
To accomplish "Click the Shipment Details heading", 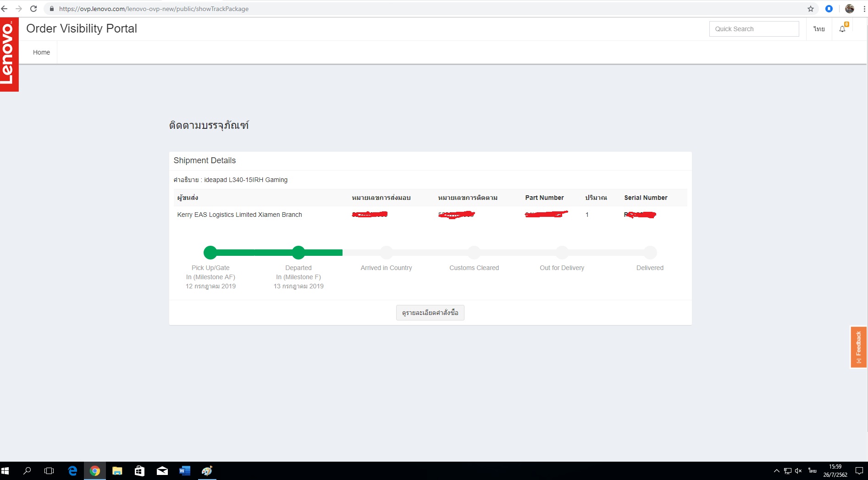I will (205, 160).
